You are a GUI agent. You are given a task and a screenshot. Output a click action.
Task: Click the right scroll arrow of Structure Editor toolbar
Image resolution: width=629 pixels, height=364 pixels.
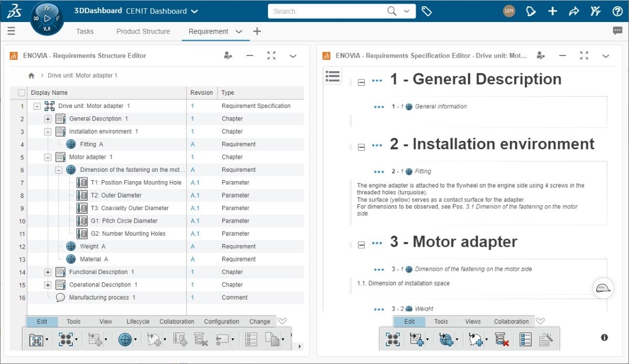(300, 346)
